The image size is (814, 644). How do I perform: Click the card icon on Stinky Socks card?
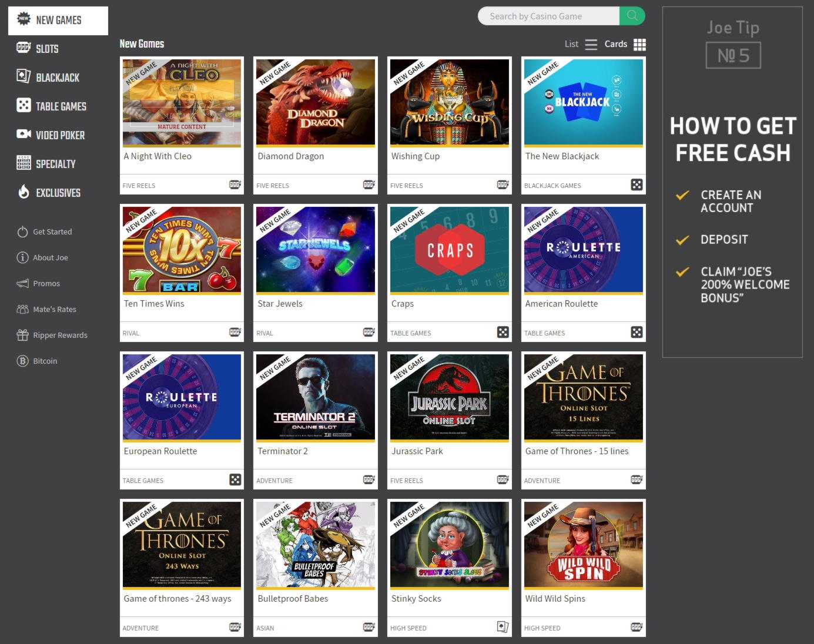tap(503, 627)
